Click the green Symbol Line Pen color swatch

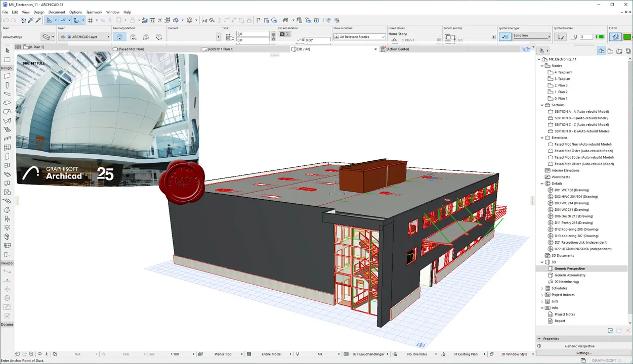600,37
